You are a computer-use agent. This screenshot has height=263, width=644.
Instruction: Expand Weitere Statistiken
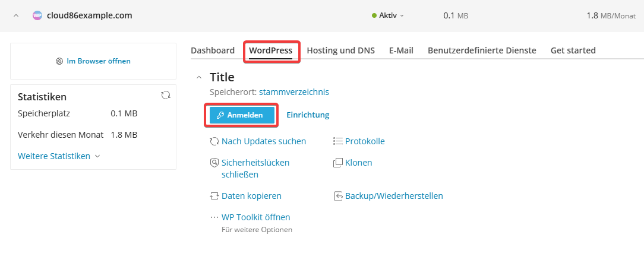coord(59,156)
